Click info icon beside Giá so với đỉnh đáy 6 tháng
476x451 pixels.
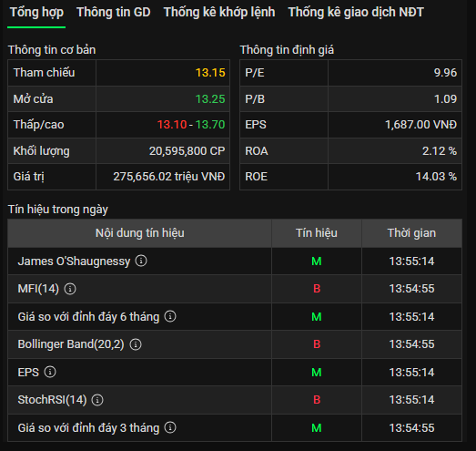(170, 316)
